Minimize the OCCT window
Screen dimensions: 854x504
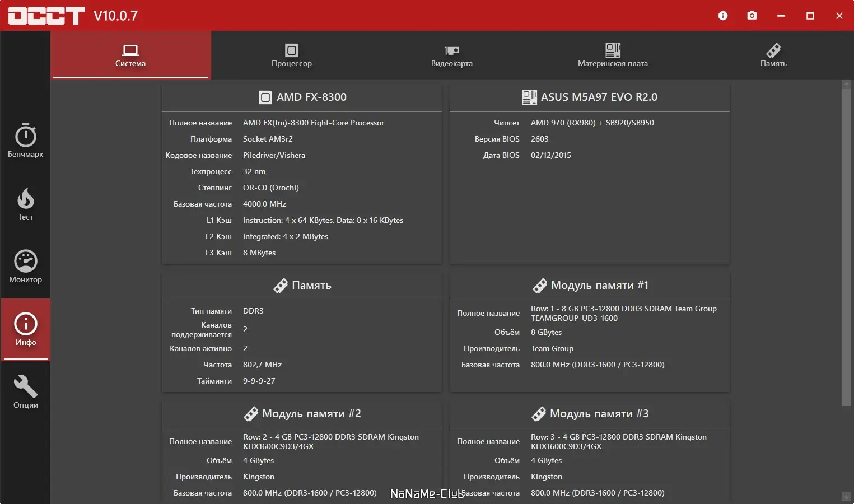point(781,16)
